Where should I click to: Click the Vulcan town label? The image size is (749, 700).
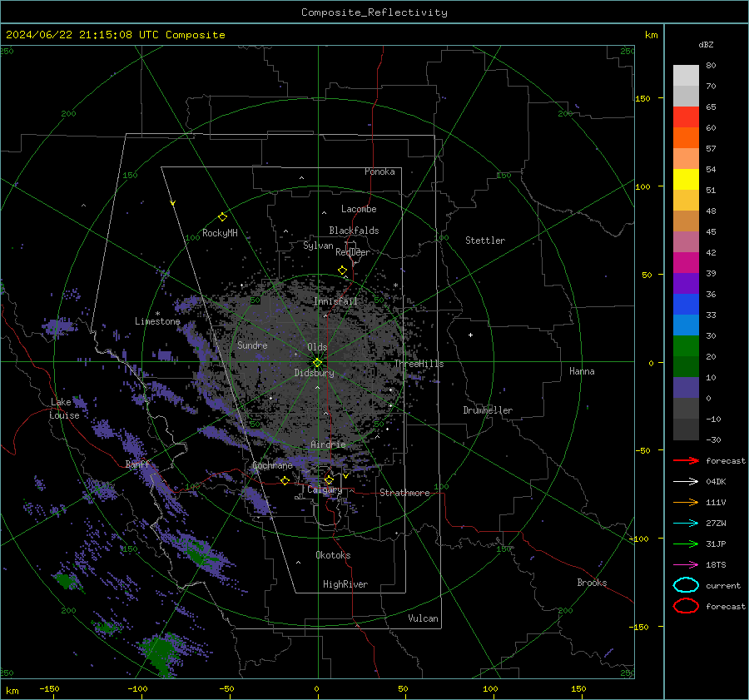[x=424, y=618]
